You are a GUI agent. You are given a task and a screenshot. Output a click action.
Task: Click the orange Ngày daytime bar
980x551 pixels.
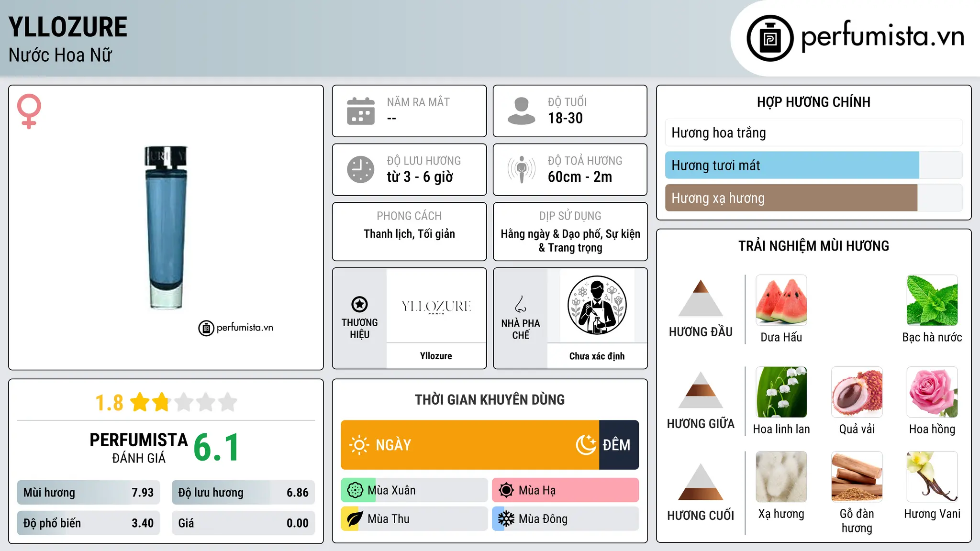click(x=470, y=445)
